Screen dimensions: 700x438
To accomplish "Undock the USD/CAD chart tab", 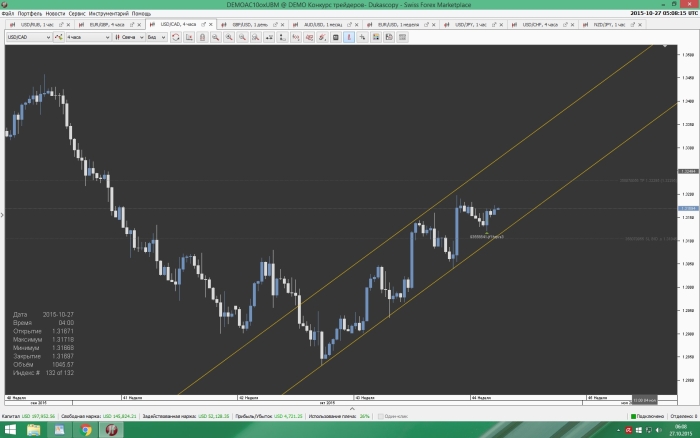I will pyautogui.click(x=204, y=25).
